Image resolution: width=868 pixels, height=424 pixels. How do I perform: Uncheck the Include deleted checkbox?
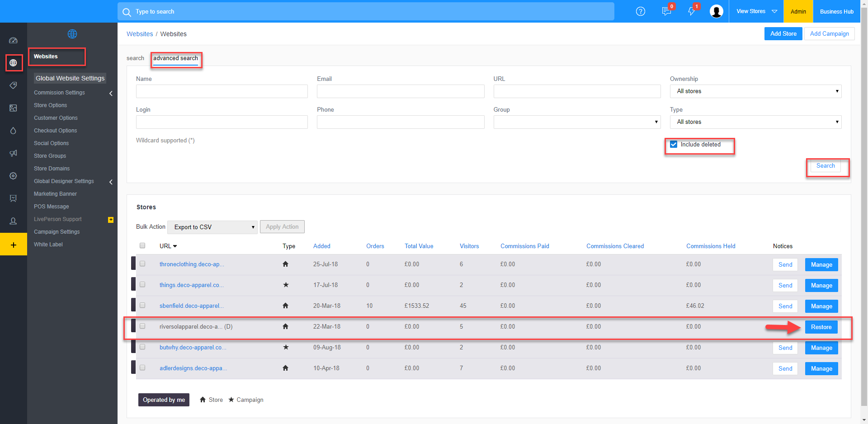click(x=674, y=145)
